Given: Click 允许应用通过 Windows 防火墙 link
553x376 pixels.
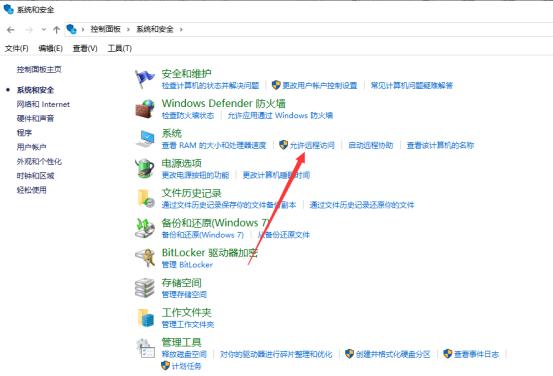Looking at the screenshot, I should [280, 115].
